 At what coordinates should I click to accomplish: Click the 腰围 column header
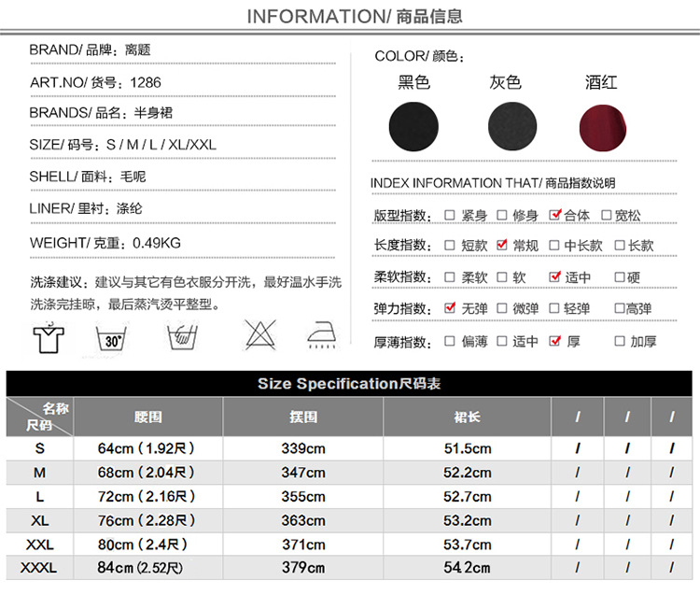[148, 417]
